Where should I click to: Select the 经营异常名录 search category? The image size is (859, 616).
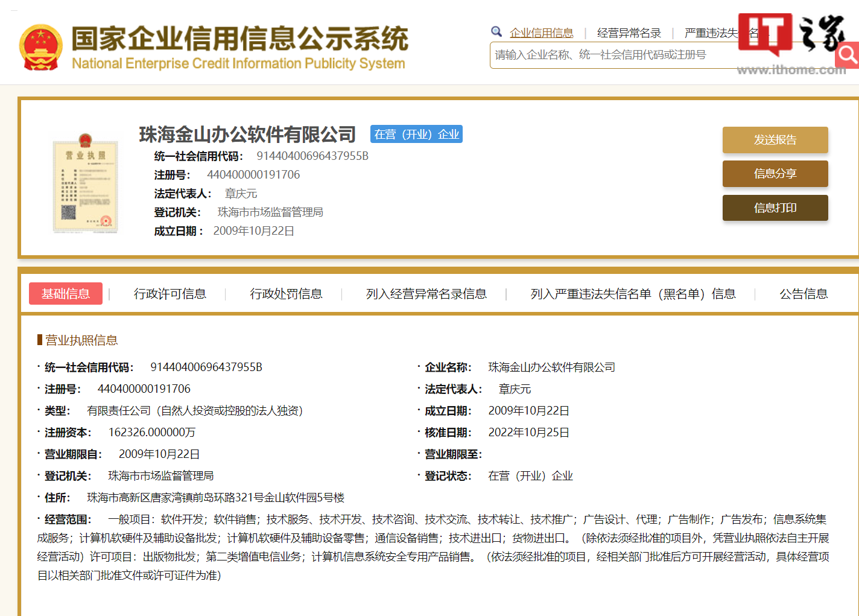pyautogui.click(x=629, y=33)
